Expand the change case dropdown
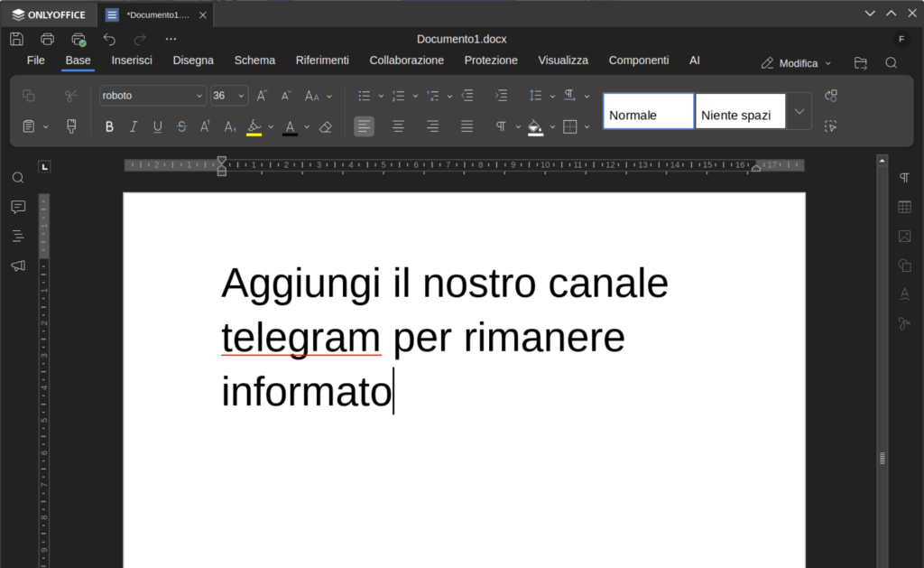 coord(329,96)
